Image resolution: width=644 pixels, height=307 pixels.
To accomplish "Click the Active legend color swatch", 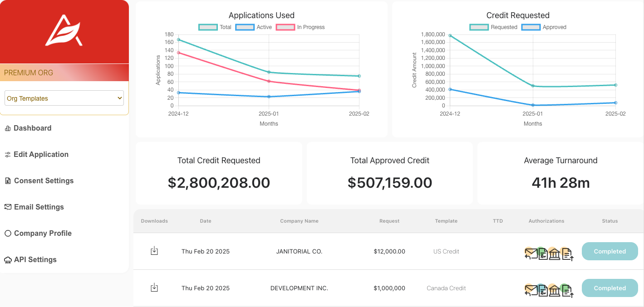I will click(245, 27).
